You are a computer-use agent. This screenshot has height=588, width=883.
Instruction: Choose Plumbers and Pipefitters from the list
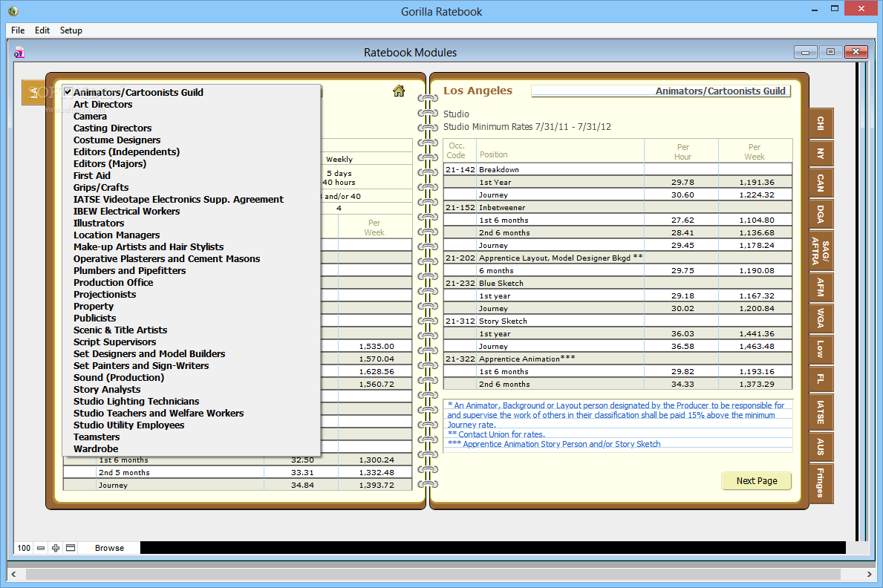click(x=192, y=270)
